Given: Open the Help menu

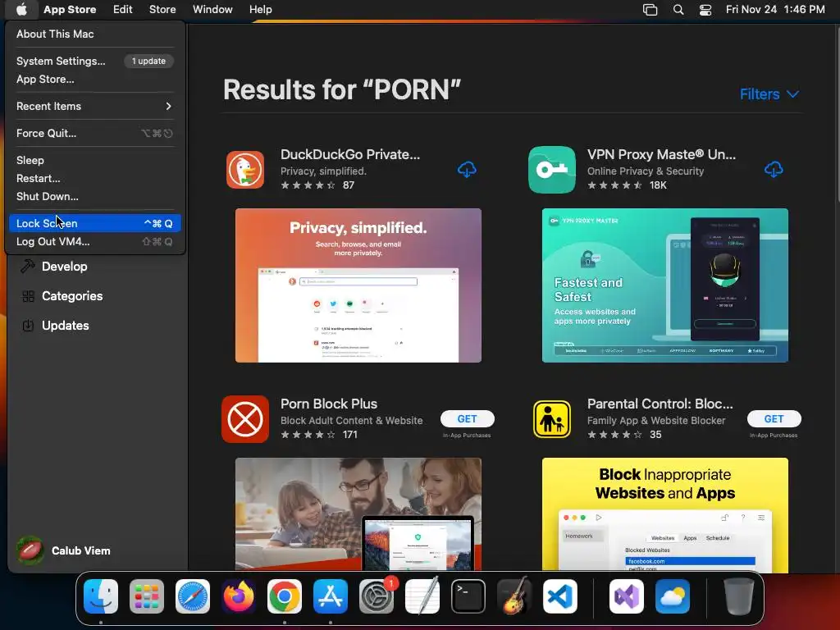Looking at the screenshot, I should point(260,10).
